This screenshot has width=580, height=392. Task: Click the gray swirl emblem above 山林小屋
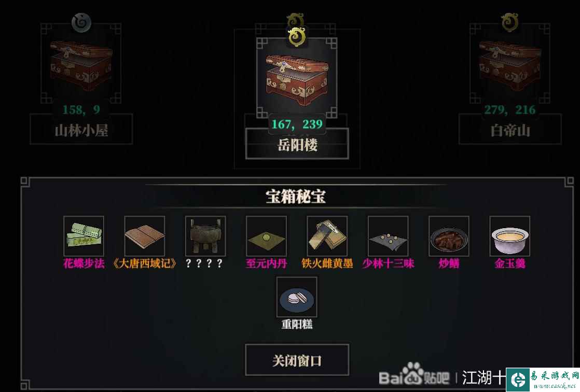pyautogui.click(x=81, y=23)
